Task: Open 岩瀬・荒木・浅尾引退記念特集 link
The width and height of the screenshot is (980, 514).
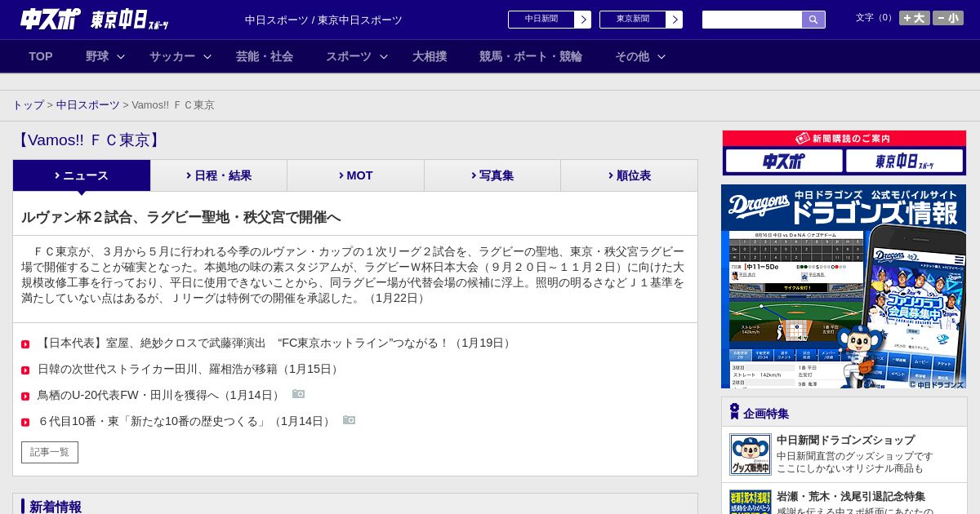Action: click(x=851, y=496)
